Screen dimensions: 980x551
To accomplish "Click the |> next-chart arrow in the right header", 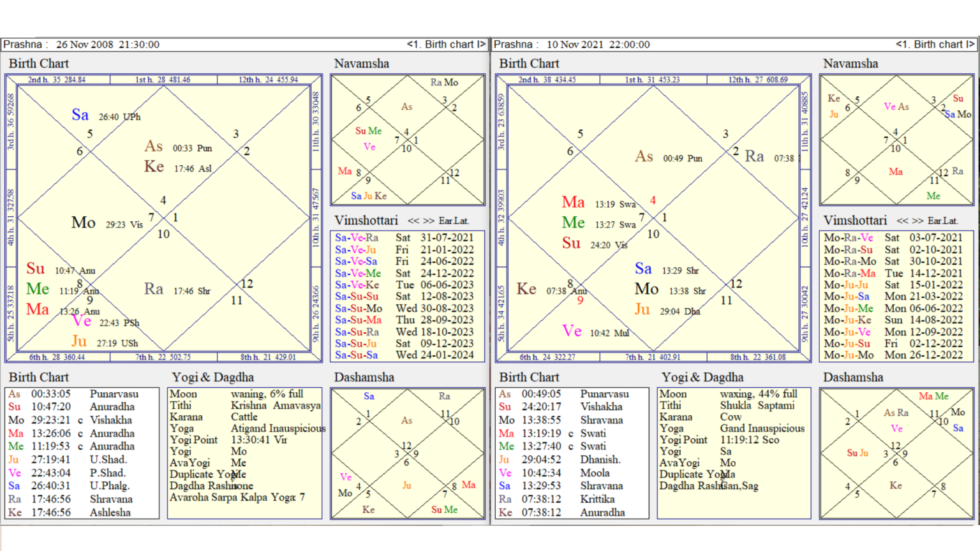I will pos(970,44).
